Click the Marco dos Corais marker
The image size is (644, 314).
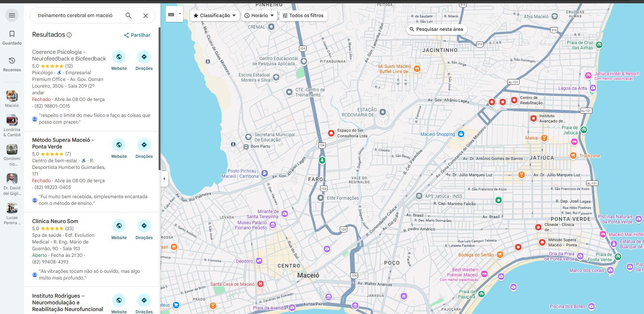pos(610,270)
